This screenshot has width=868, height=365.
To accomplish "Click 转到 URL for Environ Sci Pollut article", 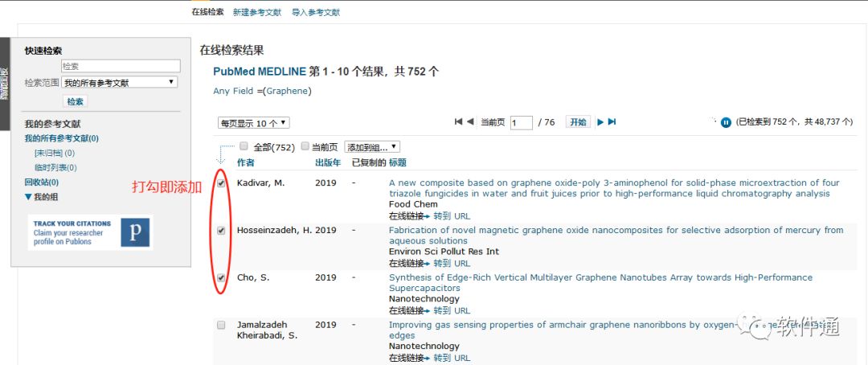I will pyautogui.click(x=452, y=263).
